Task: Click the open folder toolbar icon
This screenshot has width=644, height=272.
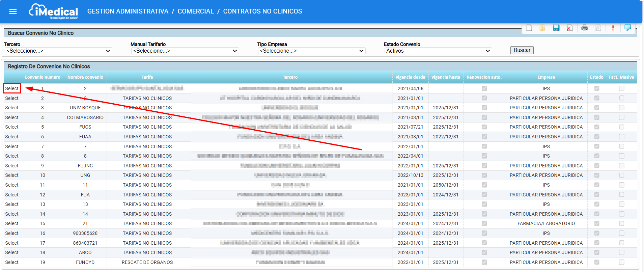Action: click(542, 28)
